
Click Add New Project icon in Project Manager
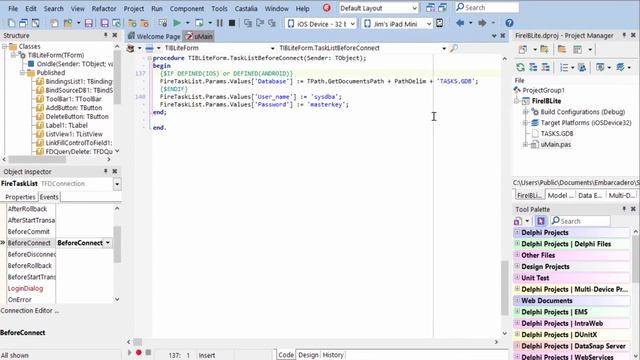544,49
